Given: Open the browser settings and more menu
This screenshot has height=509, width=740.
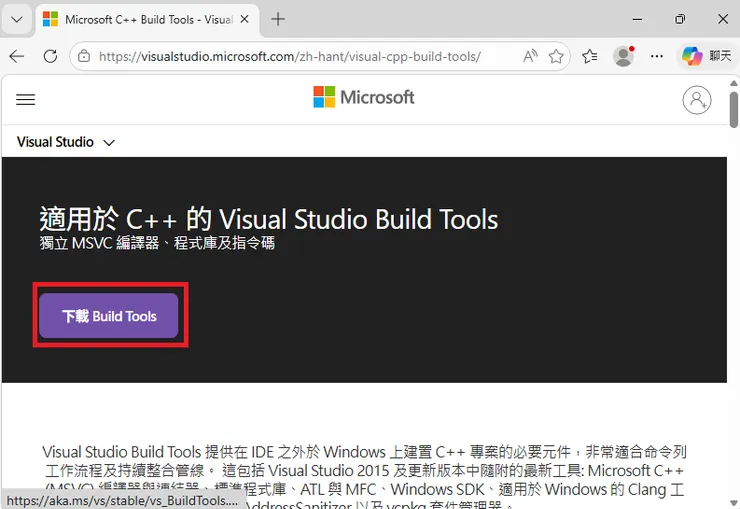Looking at the screenshot, I should (x=656, y=56).
